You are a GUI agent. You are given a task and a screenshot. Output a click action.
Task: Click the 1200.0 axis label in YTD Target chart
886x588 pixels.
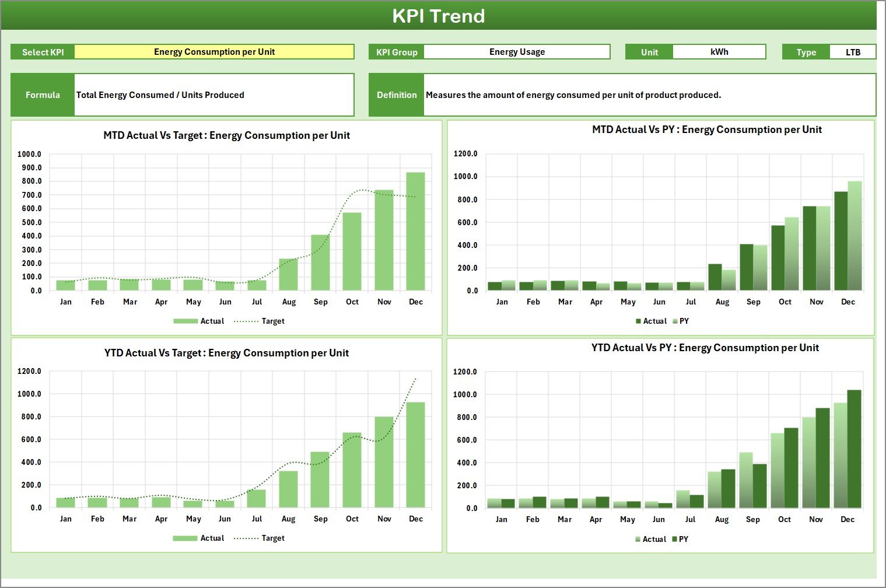29,371
